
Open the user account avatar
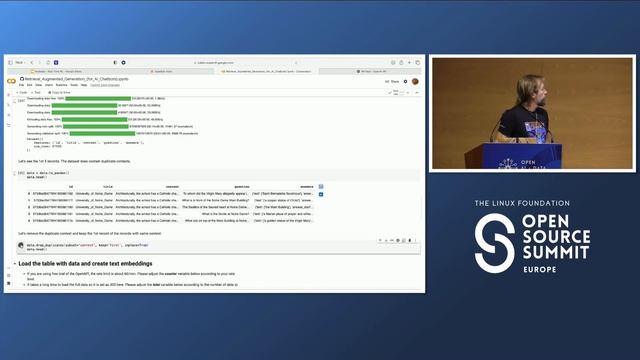[x=415, y=81]
